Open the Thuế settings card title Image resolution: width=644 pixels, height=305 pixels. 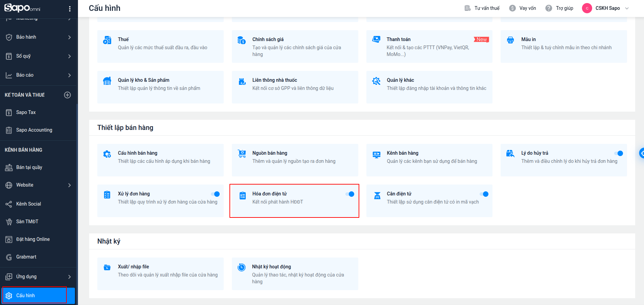pos(123,39)
